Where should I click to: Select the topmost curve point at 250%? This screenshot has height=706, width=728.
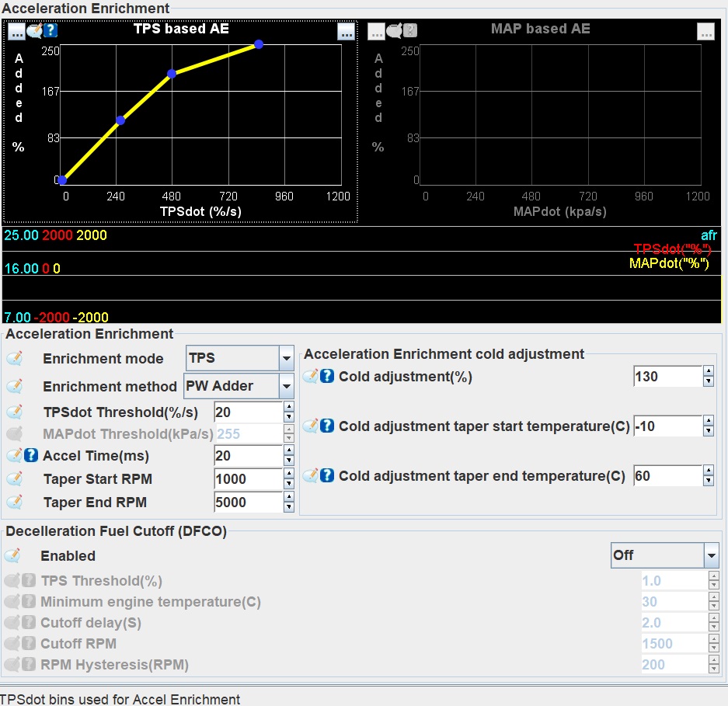click(259, 44)
